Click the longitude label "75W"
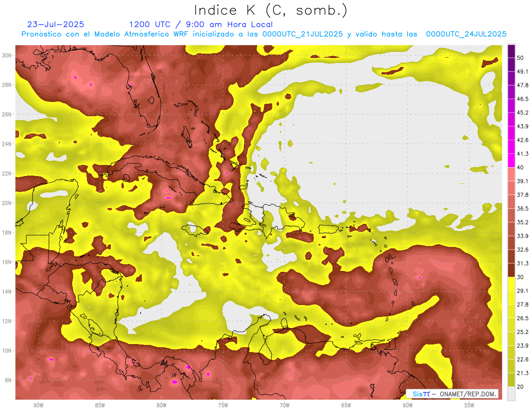This screenshot has height=411, width=532. tap(223, 405)
